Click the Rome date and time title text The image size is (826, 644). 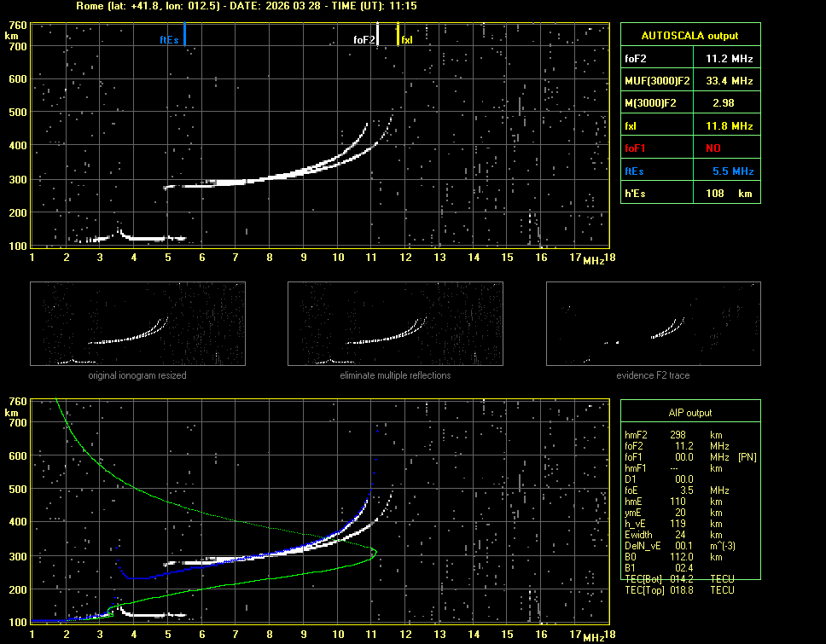pyautogui.click(x=246, y=6)
